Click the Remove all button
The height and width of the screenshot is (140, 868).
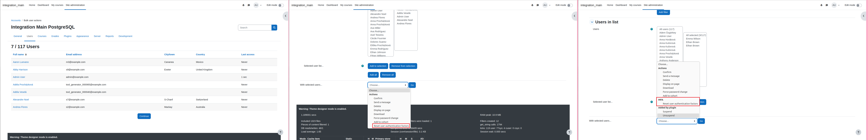(x=388, y=75)
